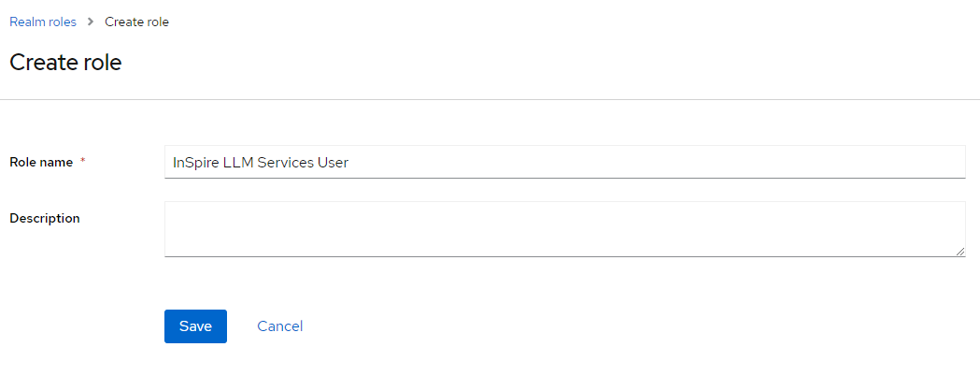This screenshot has height=376, width=980.
Task: Open the Realm roles breadcrumb link
Action: [42, 22]
